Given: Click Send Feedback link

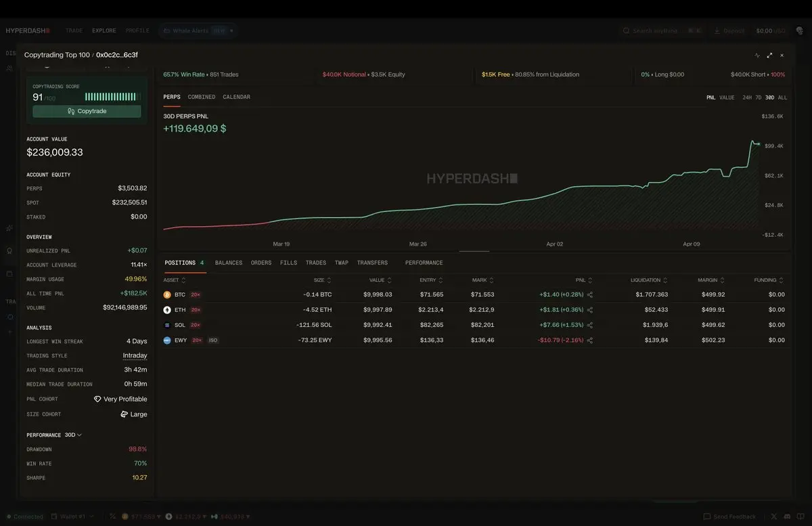Looking at the screenshot, I should coord(730,517).
